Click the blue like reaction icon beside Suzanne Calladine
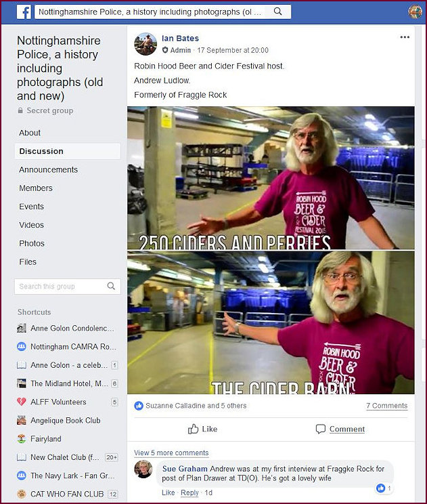 pyautogui.click(x=139, y=406)
